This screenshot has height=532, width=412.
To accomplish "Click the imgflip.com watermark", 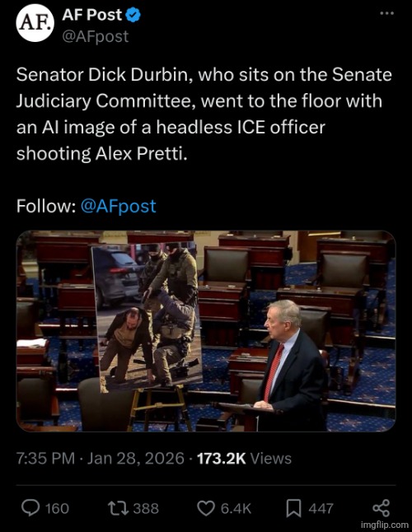I will 385,525.
